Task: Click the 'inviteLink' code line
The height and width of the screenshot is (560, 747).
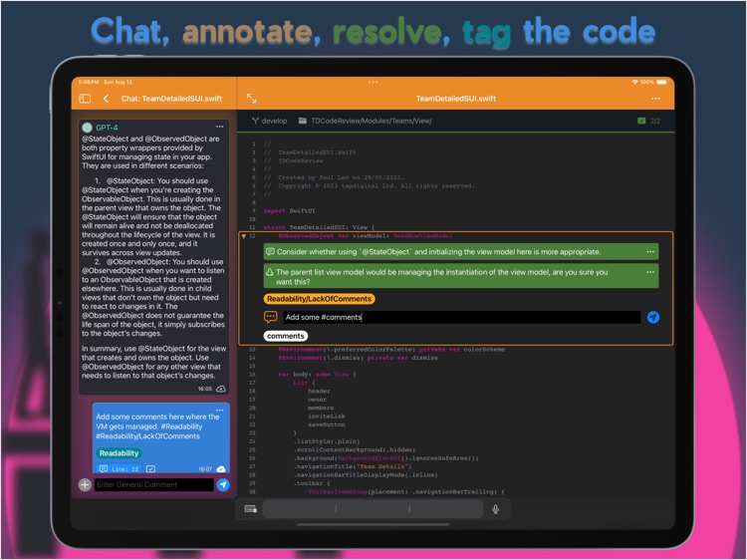Action: tap(327, 417)
